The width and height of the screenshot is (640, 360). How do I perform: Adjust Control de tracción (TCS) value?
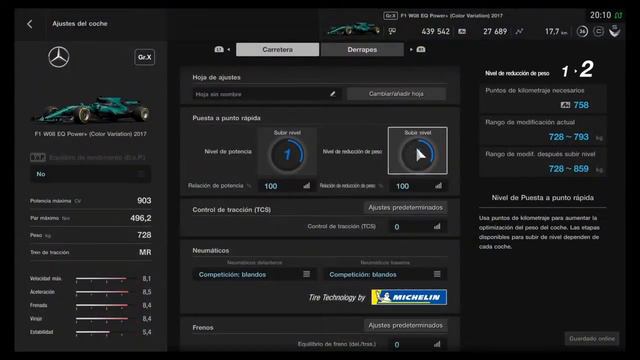point(418,227)
